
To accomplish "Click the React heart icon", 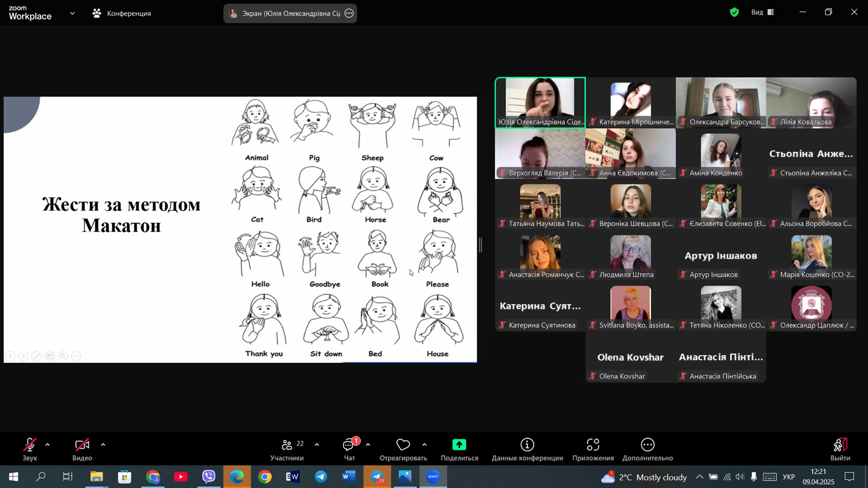I will (x=403, y=450).
